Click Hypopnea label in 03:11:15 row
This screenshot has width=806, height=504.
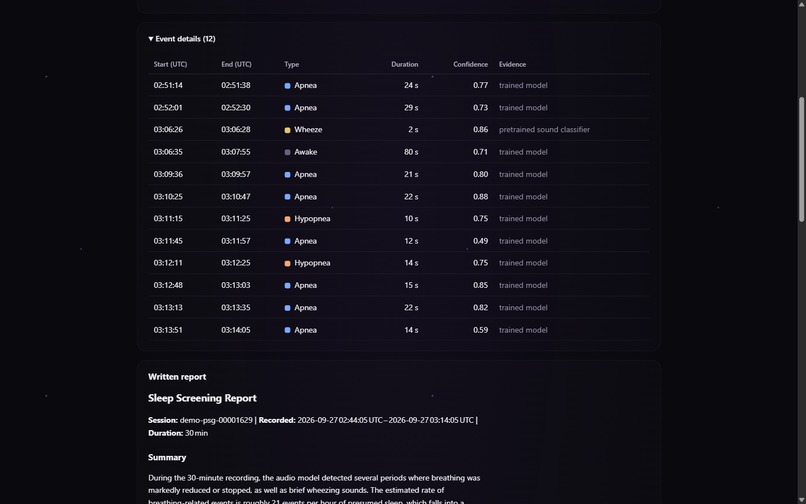313,219
